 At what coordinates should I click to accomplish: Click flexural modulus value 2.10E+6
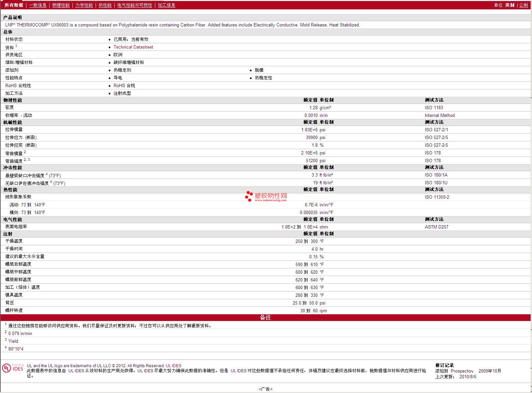click(x=309, y=153)
